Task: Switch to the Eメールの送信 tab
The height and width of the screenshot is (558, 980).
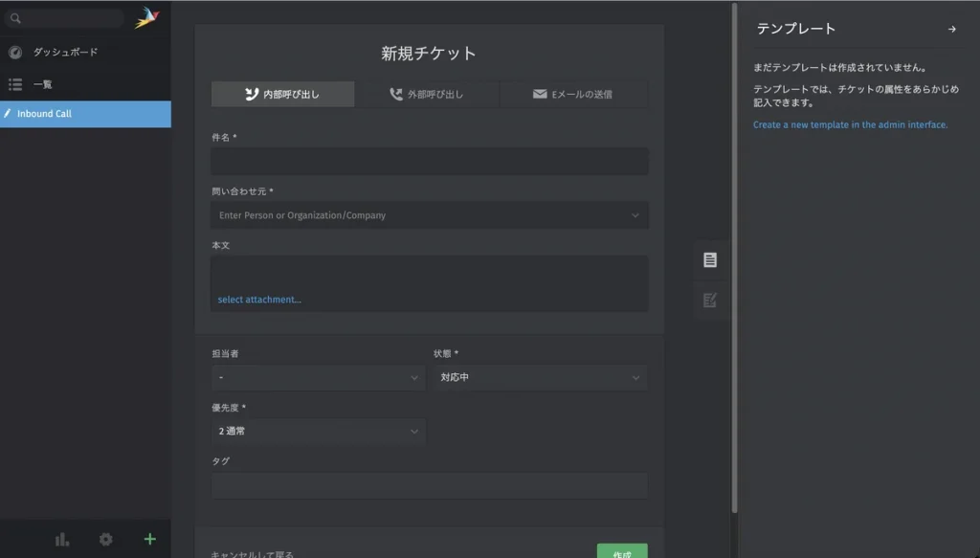Action: coord(573,95)
